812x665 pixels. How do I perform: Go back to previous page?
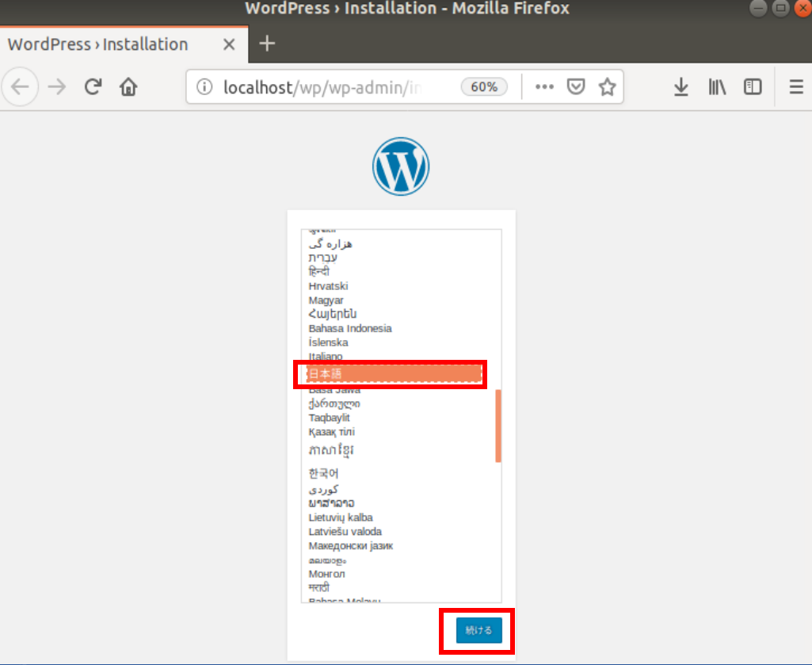tap(20, 86)
